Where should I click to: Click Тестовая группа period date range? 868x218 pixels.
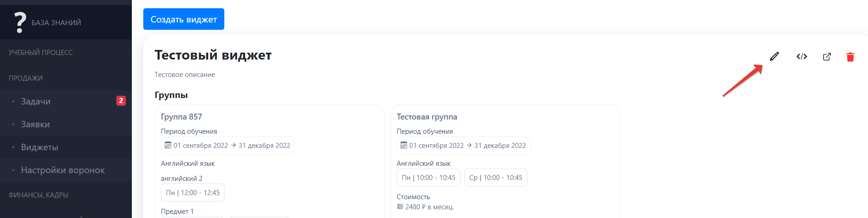464,146
